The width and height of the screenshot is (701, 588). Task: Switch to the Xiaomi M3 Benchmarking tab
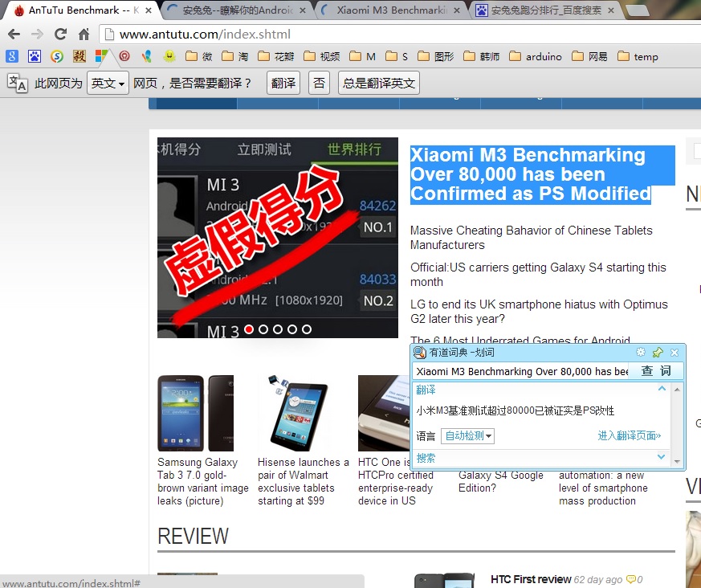[392, 10]
